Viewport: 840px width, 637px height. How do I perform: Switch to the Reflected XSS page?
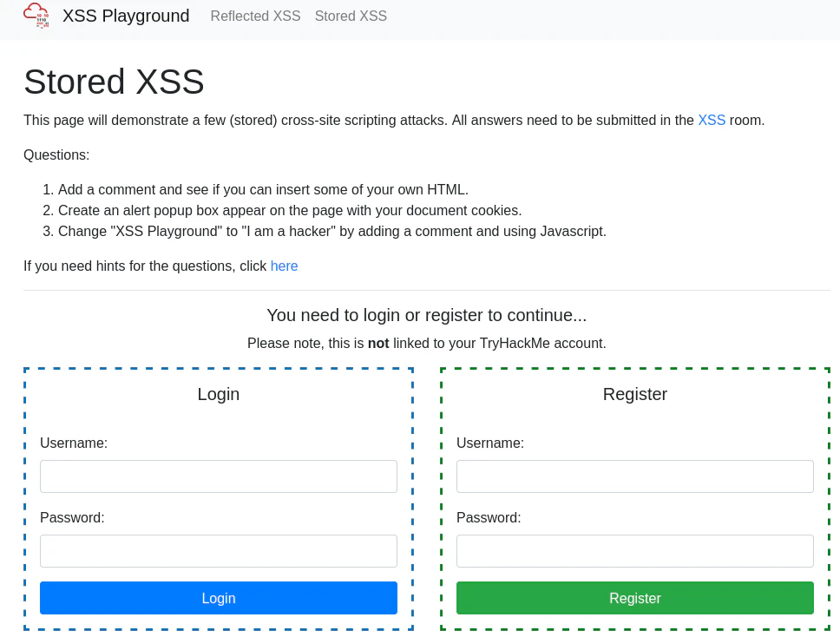(255, 16)
